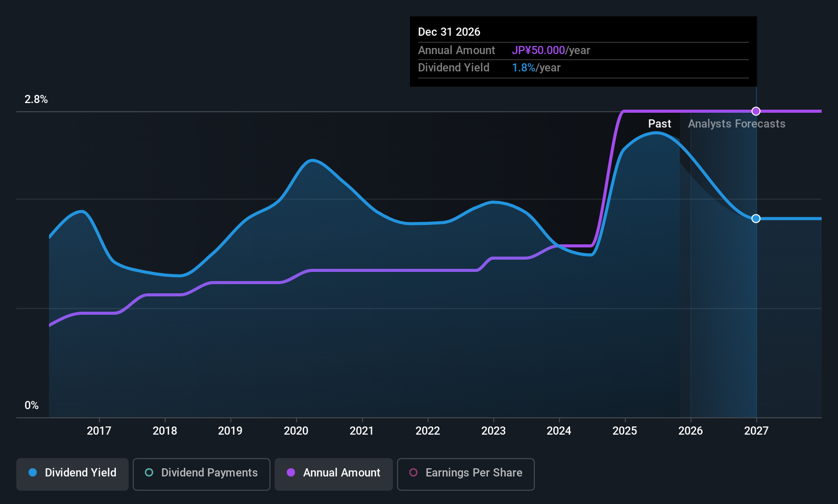838x504 pixels.
Task: Click the blue dividend yield marker at 2027
Action: pyautogui.click(x=756, y=218)
